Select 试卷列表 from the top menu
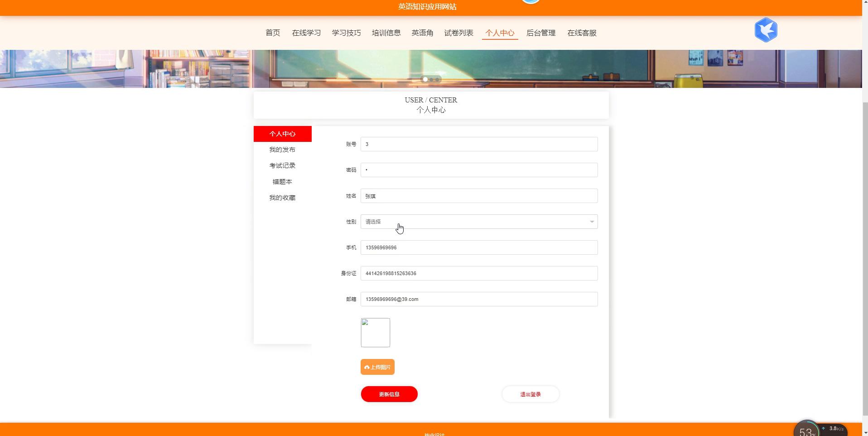 458,33
